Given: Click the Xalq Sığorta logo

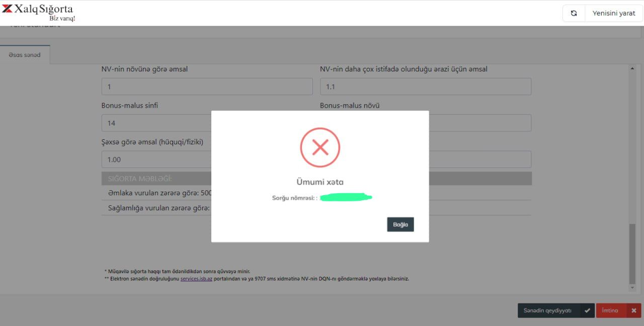Looking at the screenshot, I should [x=38, y=12].
